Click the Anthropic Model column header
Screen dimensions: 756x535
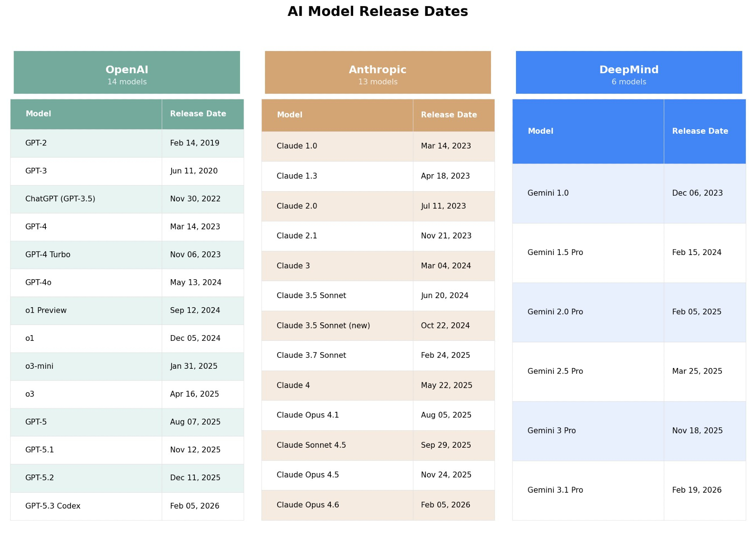click(x=290, y=115)
